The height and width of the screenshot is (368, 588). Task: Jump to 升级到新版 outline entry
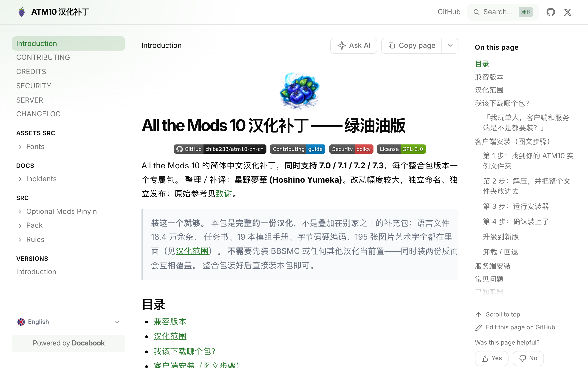click(501, 237)
